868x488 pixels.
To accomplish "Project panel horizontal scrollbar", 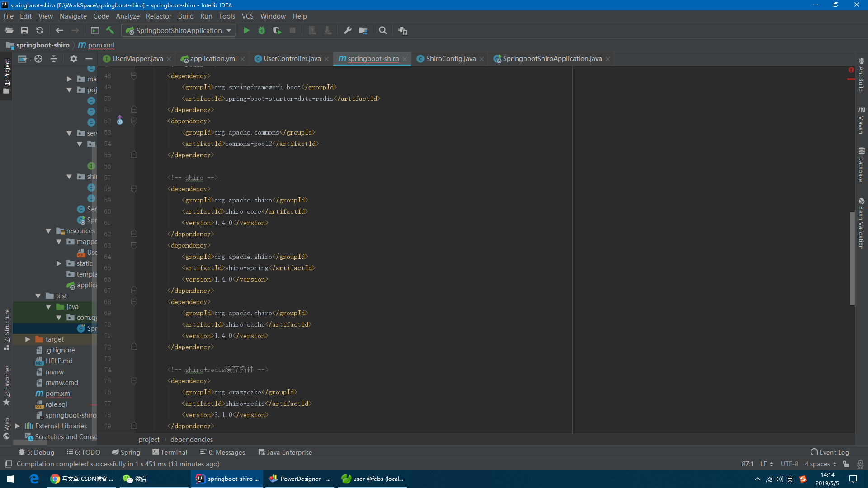I will click(30, 442).
